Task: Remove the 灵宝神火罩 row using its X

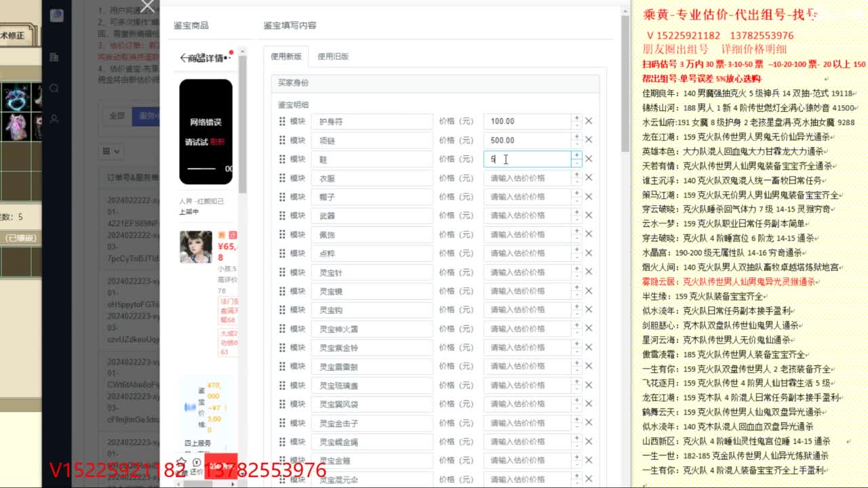Action: 589,329
